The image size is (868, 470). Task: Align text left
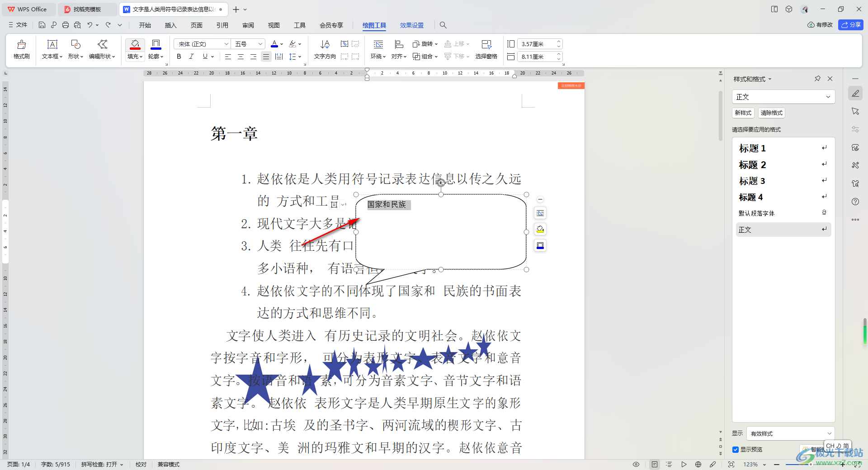click(x=228, y=56)
